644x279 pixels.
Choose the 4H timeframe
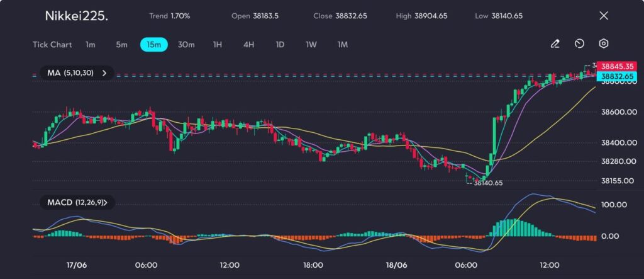(249, 45)
